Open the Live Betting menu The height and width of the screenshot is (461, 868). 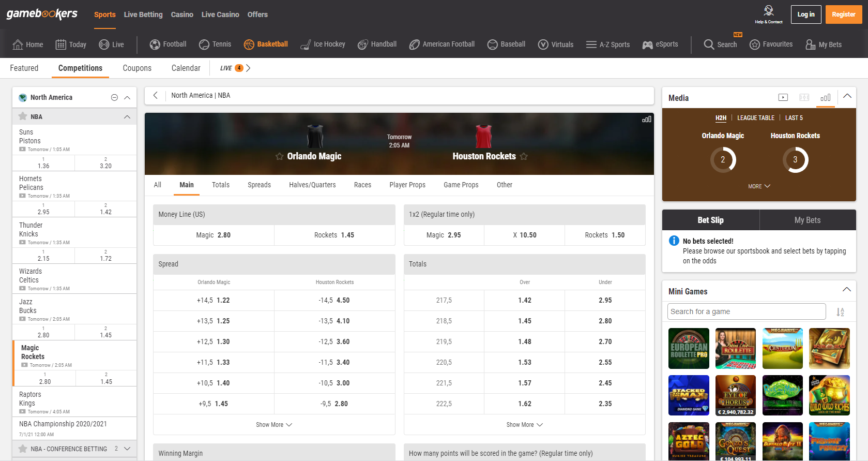pyautogui.click(x=143, y=14)
